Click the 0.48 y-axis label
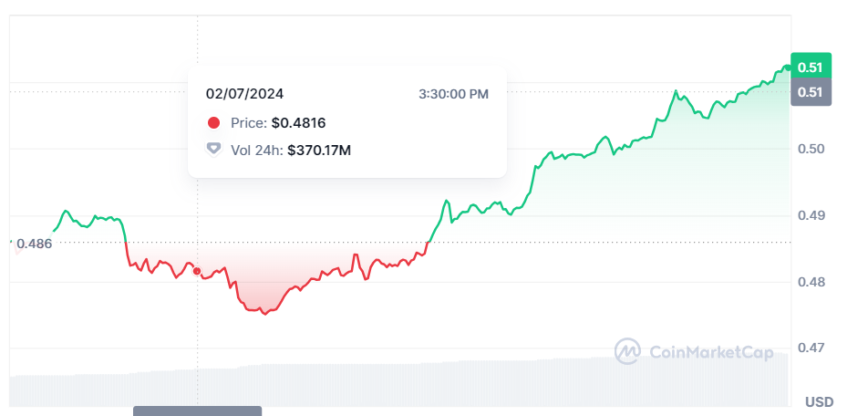This screenshot has height=416, width=868. tap(811, 282)
